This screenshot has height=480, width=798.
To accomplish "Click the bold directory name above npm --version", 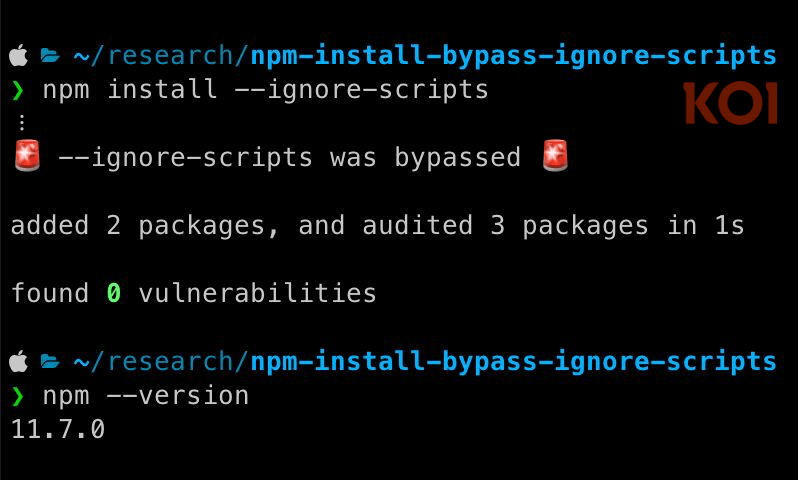I will (513, 361).
